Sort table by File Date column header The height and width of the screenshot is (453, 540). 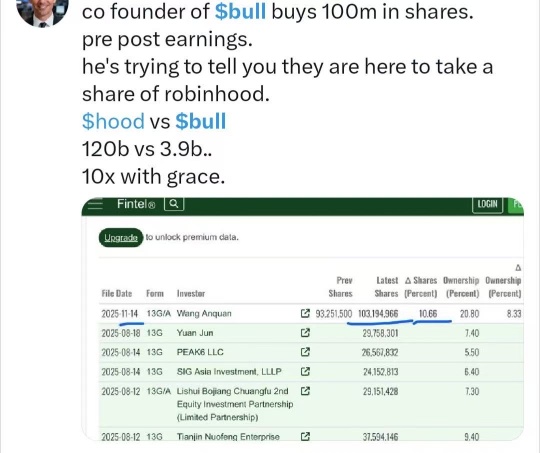pyautogui.click(x=117, y=294)
